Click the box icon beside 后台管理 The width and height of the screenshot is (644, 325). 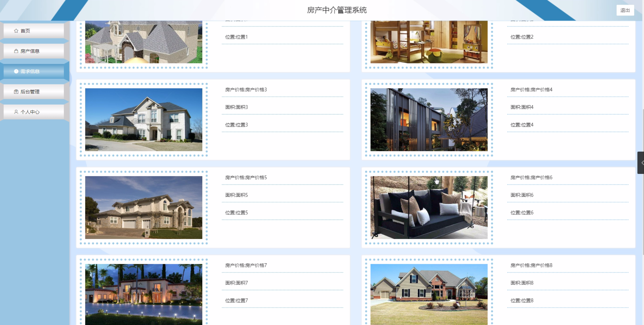16,92
